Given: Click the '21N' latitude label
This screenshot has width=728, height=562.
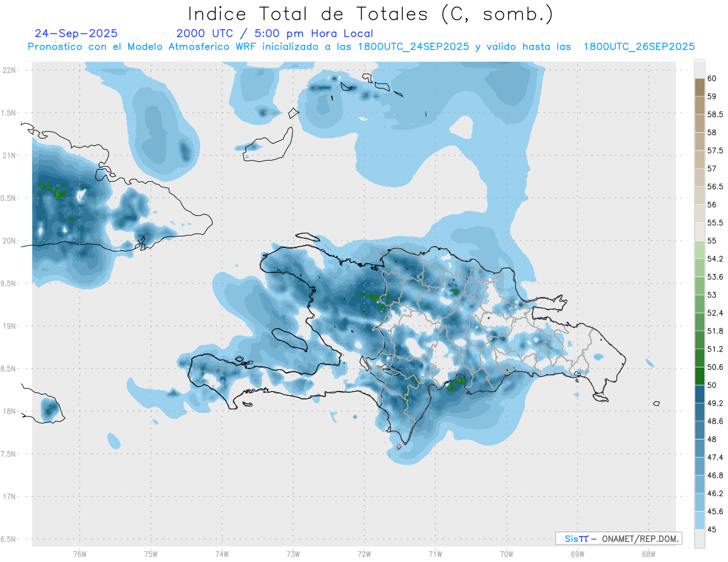Looking at the screenshot, I should (x=10, y=155).
